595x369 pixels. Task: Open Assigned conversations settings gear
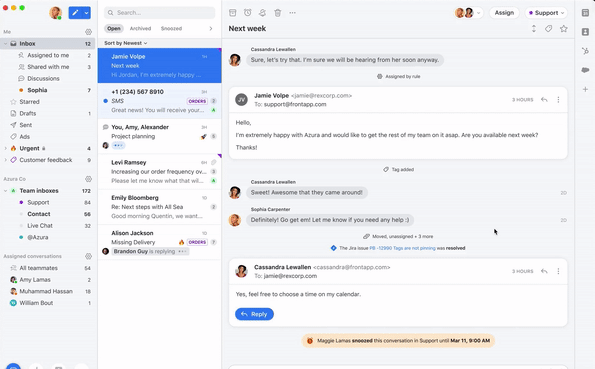pyautogui.click(x=88, y=256)
